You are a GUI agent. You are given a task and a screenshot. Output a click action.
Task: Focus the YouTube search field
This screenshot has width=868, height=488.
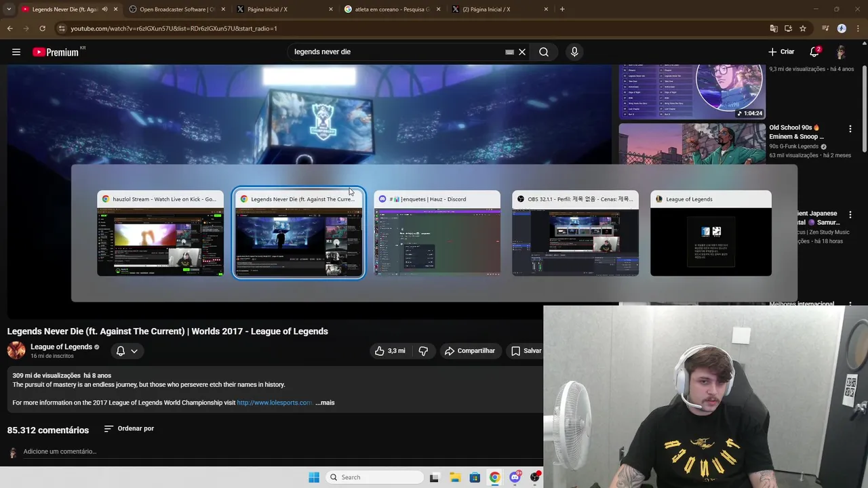[x=397, y=52]
